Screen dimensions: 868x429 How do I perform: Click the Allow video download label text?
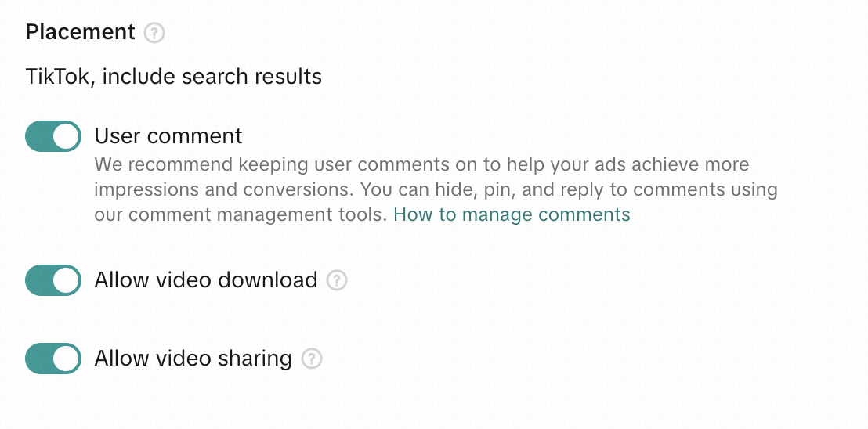[206, 280]
